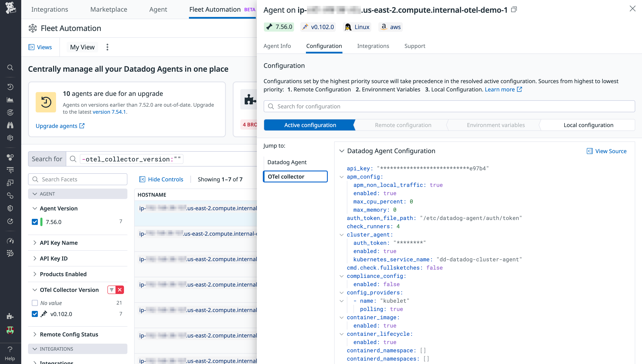642x364 pixels.
Task: Click the View Source link
Action: tap(607, 151)
